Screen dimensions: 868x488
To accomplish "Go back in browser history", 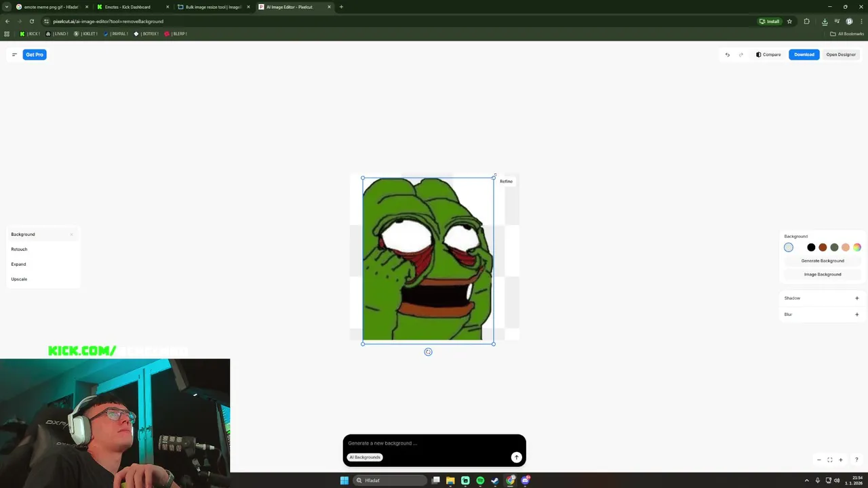I will (7, 21).
